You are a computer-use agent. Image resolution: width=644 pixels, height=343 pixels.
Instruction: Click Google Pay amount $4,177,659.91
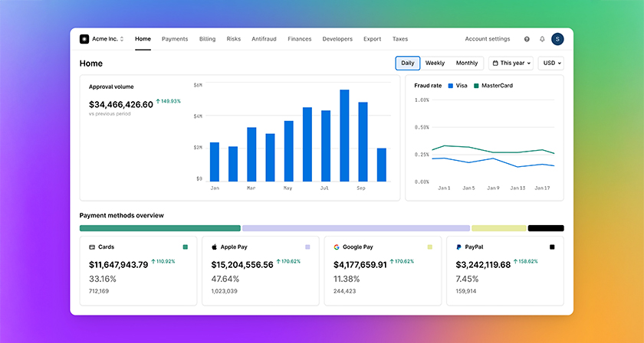[x=360, y=265]
